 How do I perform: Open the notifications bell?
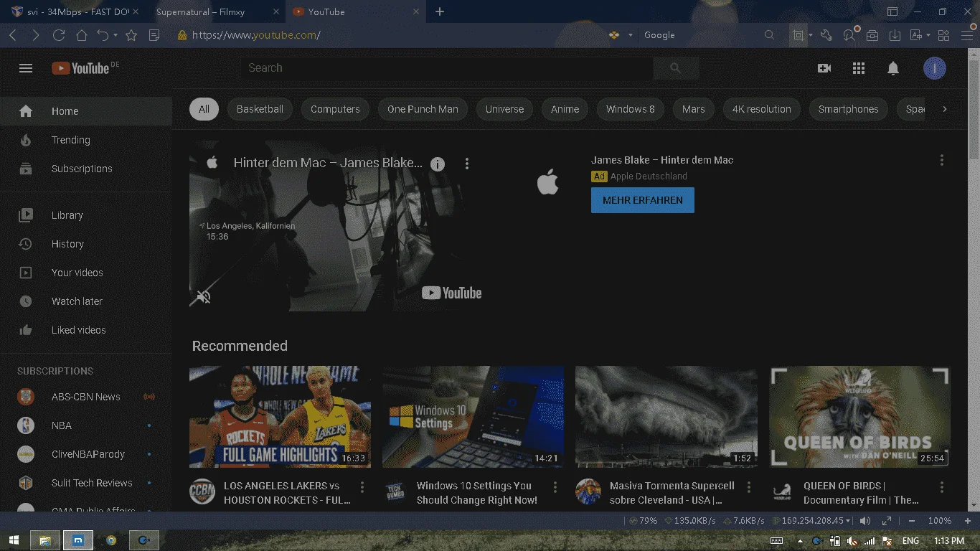tap(893, 68)
